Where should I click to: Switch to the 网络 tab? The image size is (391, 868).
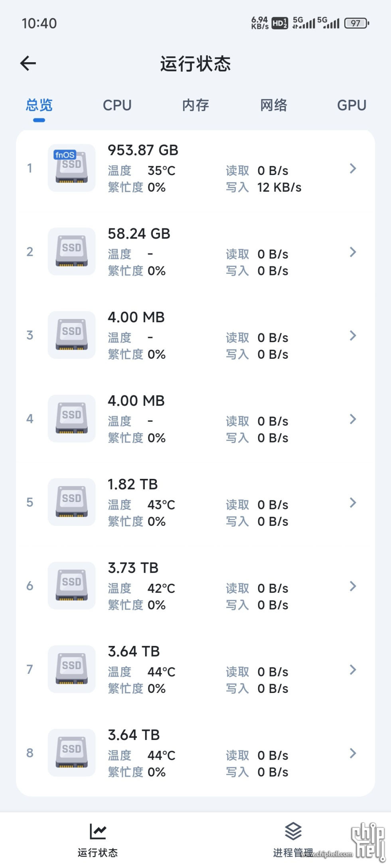[x=274, y=105]
